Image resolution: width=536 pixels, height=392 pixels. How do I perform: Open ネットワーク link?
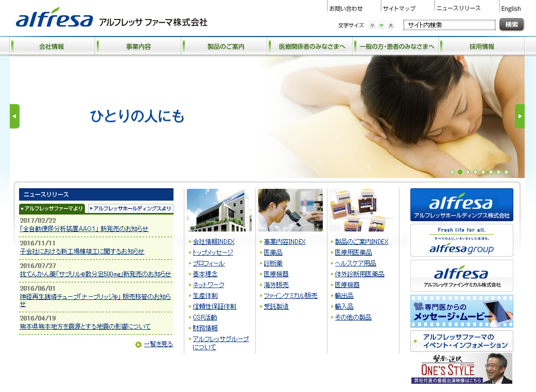(209, 285)
